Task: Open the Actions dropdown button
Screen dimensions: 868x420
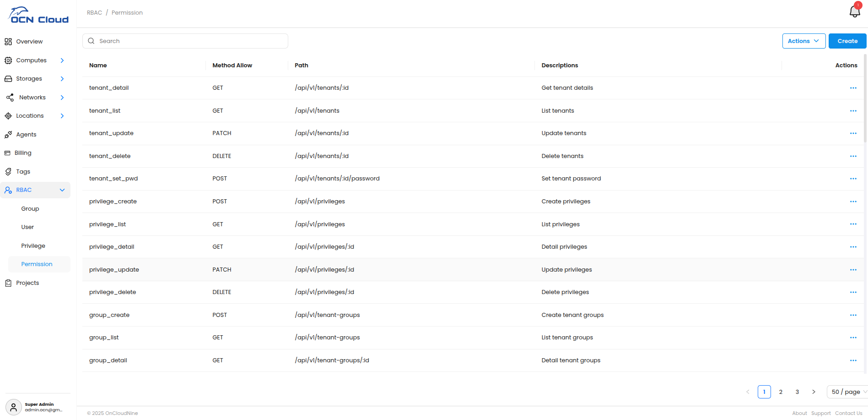Action: (x=803, y=41)
